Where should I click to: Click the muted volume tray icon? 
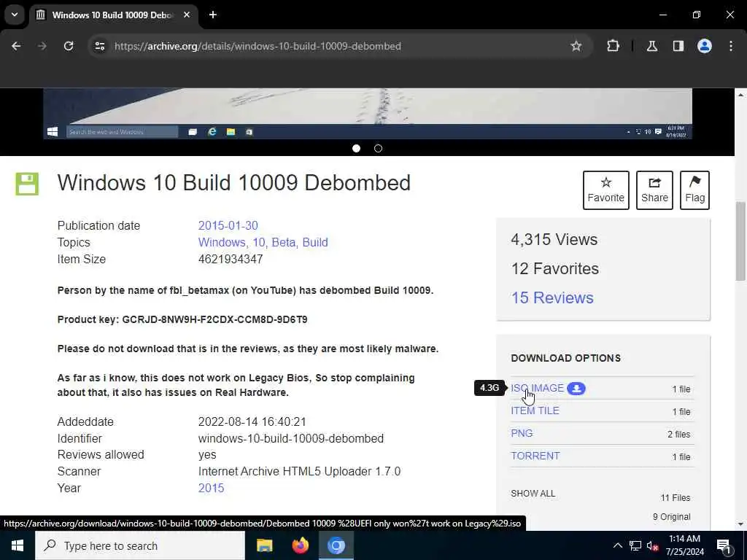point(653,545)
